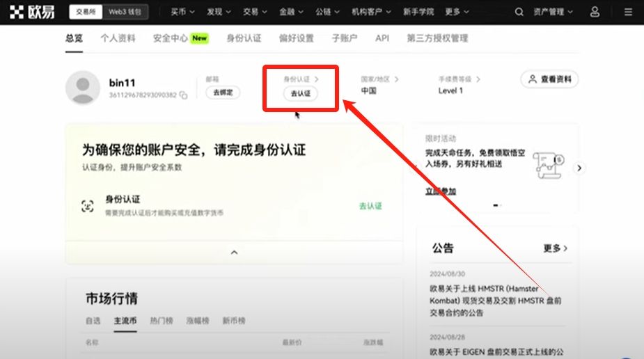Click 更多 in the announcements panel

[x=555, y=248]
